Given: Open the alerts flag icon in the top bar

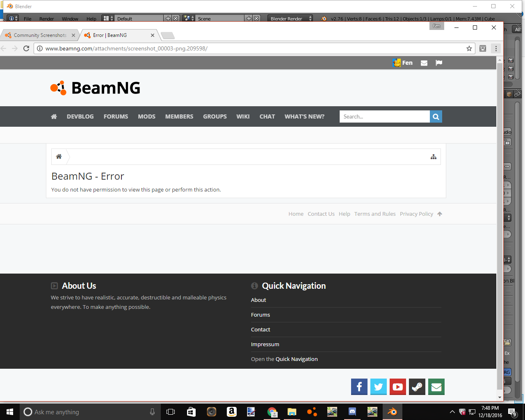Looking at the screenshot, I should [x=439, y=63].
